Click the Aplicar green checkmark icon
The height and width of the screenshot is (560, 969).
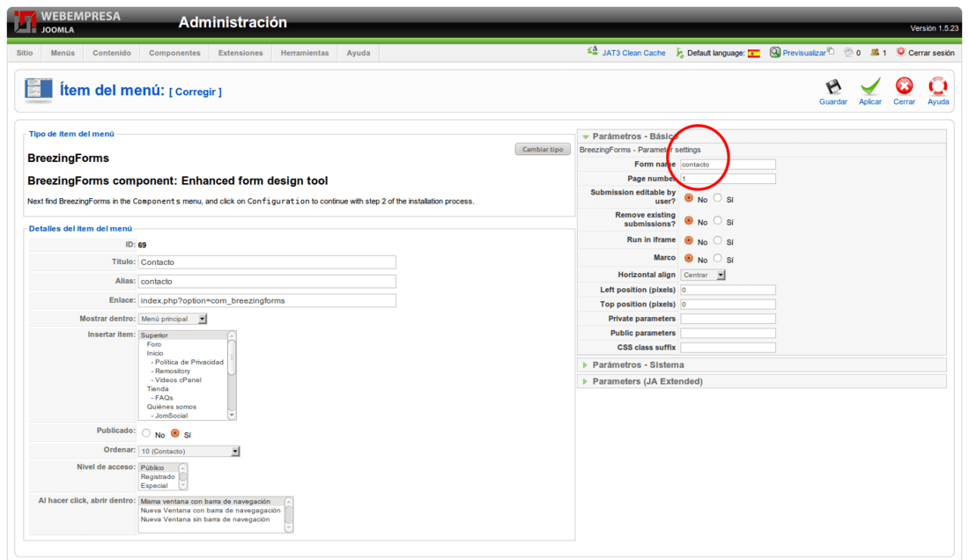pyautogui.click(x=870, y=86)
